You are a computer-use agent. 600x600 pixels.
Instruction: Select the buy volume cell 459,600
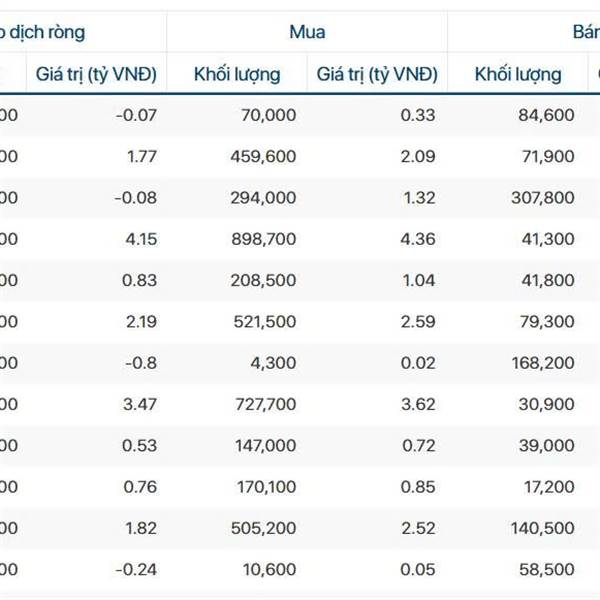coord(263,156)
